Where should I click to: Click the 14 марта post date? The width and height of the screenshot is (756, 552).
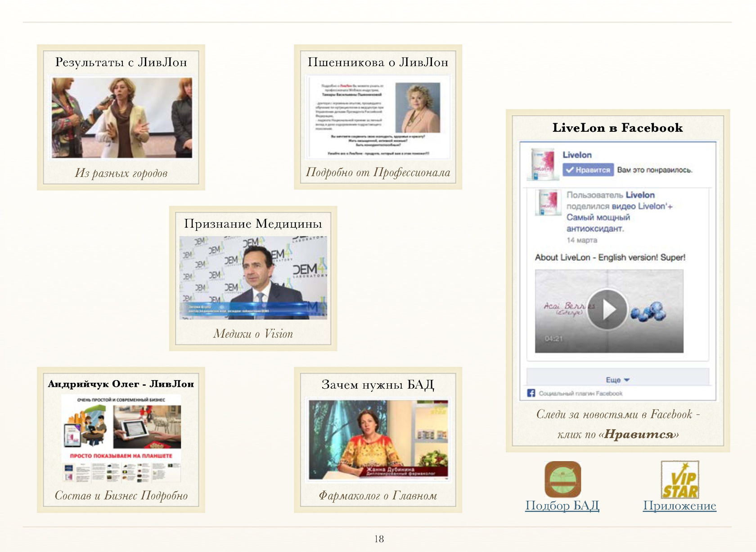pyautogui.click(x=582, y=240)
